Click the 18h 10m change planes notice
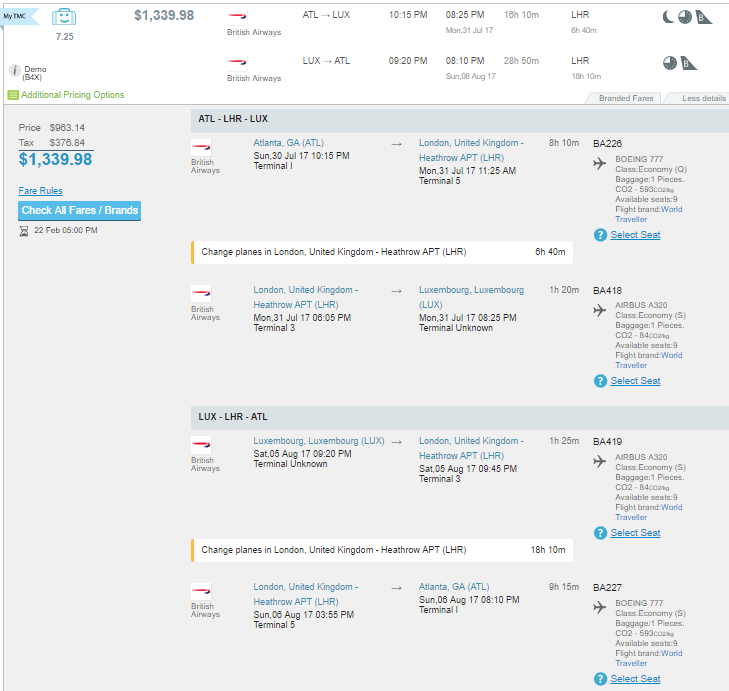 point(382,550)
